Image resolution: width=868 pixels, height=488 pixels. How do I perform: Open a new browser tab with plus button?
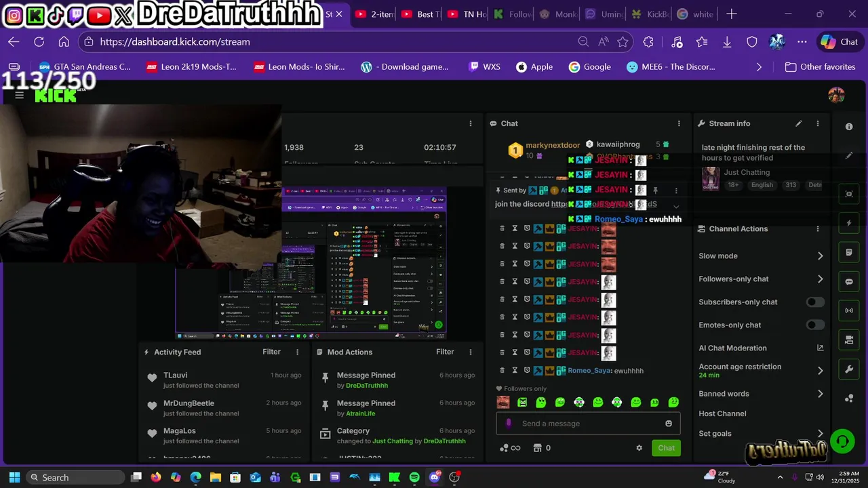point(731,14)
